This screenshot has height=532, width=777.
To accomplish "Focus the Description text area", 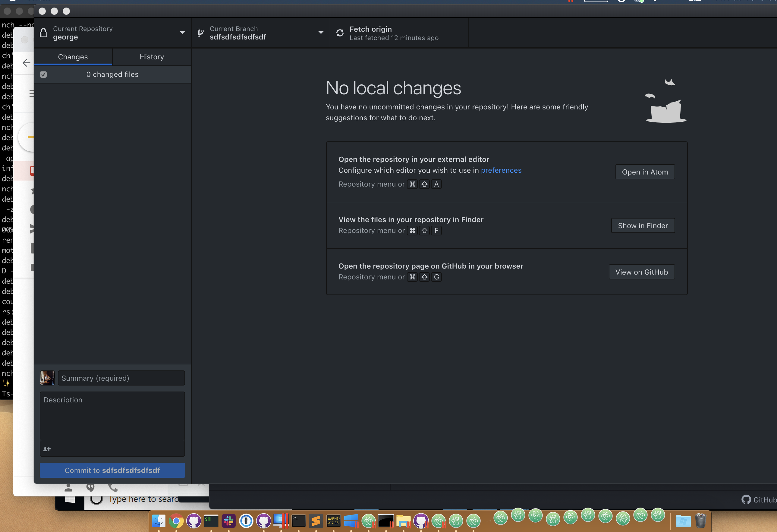I will tap(112, 424).
